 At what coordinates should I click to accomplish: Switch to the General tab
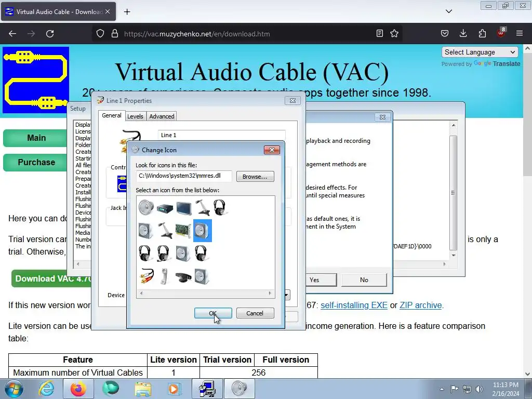click(111, 115)
